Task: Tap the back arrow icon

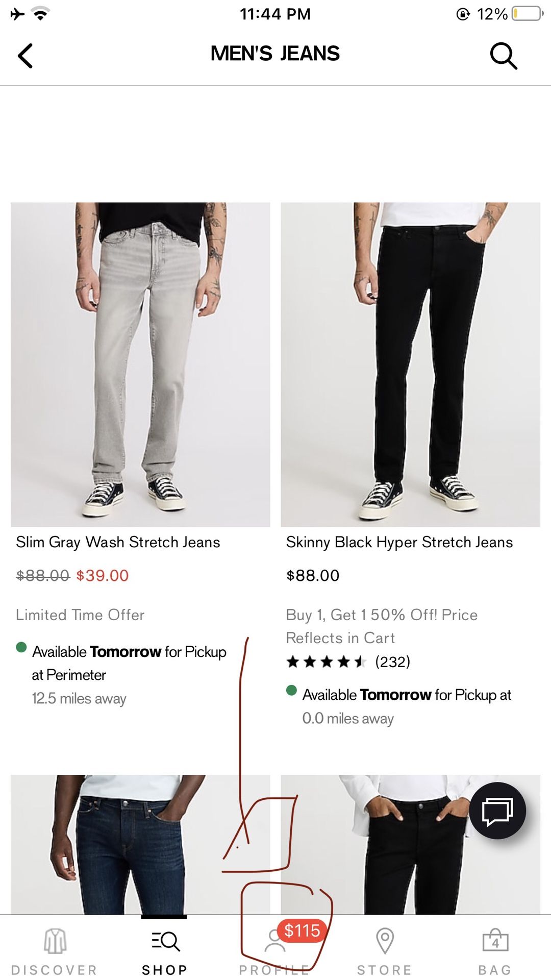Action: (x=26, y=56)
